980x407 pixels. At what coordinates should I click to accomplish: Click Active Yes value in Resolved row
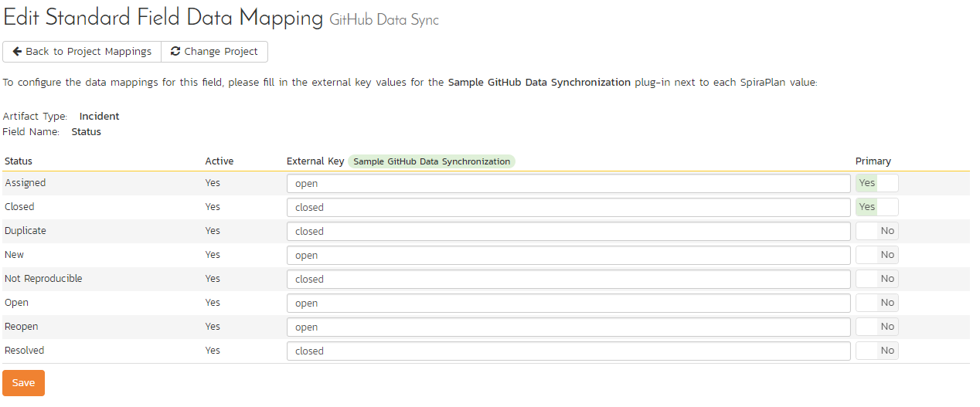tap(213, 351)
